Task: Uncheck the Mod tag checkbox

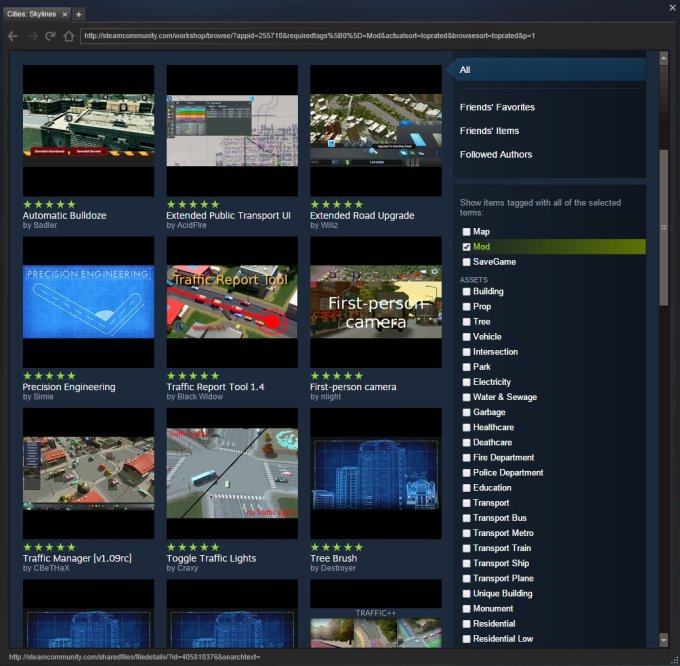Action: [466, 247]
